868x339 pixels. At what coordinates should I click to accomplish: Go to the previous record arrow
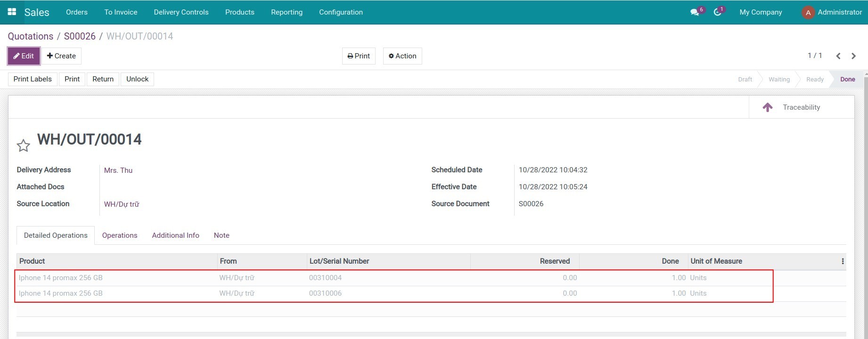point(838,56)
